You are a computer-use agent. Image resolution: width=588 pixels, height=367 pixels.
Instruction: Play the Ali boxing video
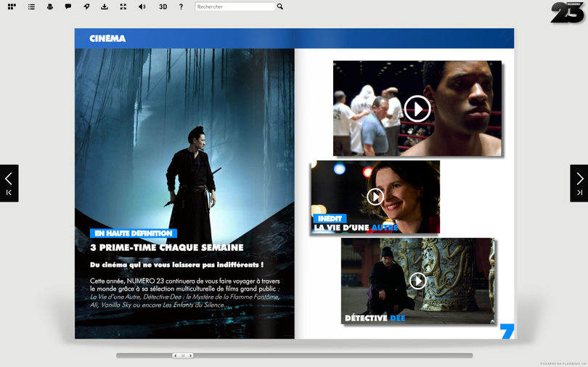417,109
